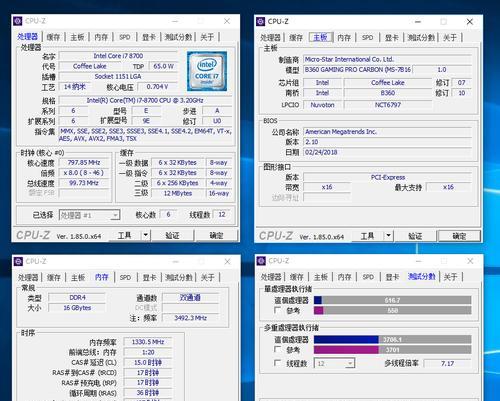This screenshot has height=401, width=500.
Task: Click 确定 button in processor window
Action: pyautogui.click(x=216, y=235)
